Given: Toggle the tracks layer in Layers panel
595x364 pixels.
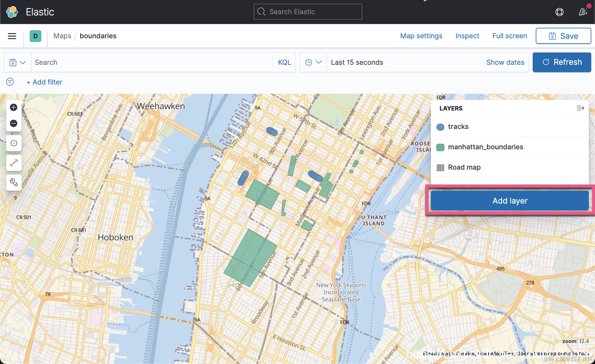Looking at the screenshot, I should click(458, 127).
